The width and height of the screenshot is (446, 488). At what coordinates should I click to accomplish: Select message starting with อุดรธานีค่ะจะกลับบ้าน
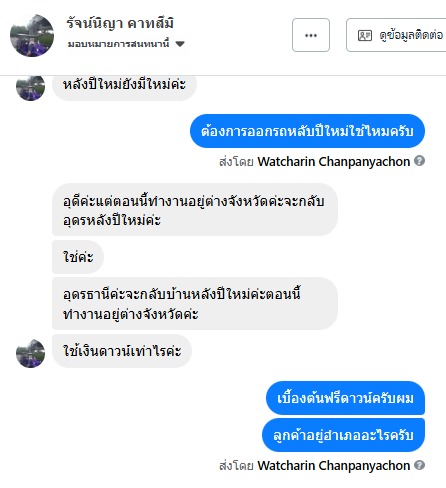tap(195, 303)
